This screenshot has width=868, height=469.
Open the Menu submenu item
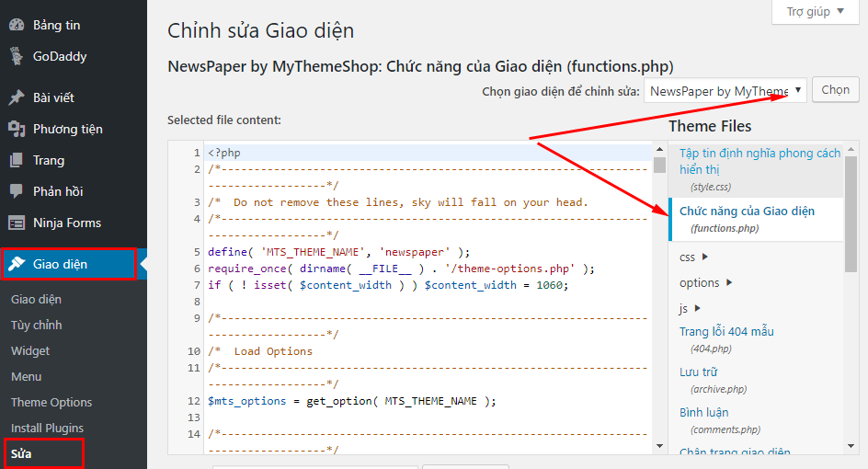coord(26,376)
